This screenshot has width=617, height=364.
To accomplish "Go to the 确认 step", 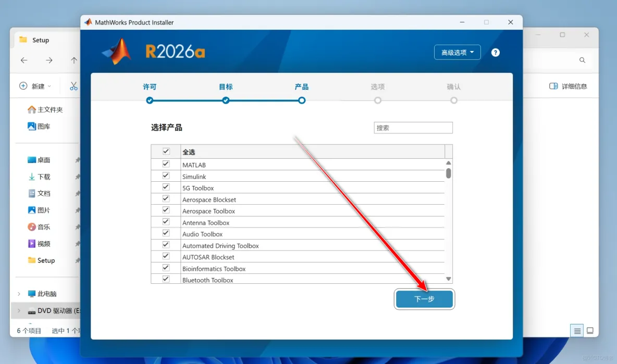I will 454,100.
